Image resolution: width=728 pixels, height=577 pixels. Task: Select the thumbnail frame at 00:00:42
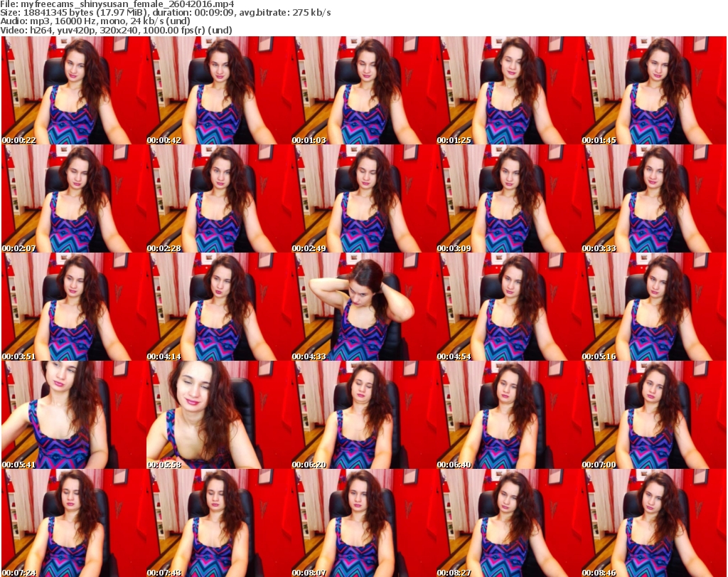tap(219, 90)
